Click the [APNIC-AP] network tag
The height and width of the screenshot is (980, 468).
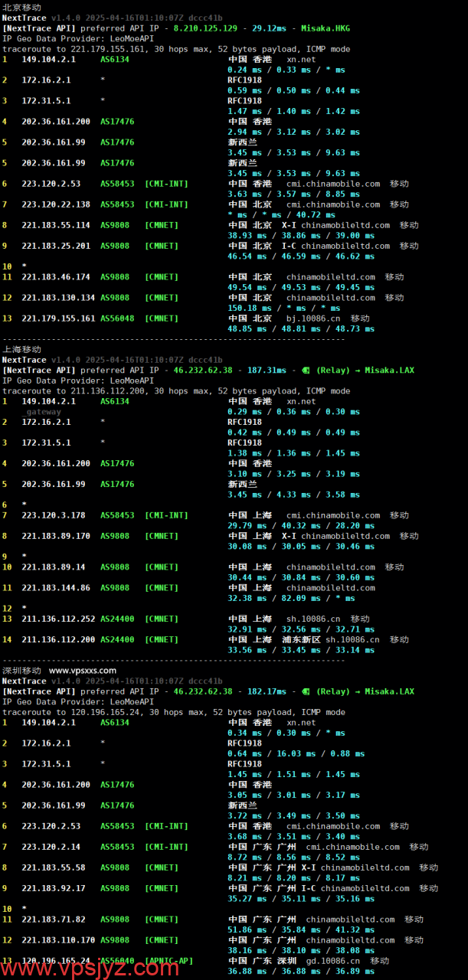(169, 961)
